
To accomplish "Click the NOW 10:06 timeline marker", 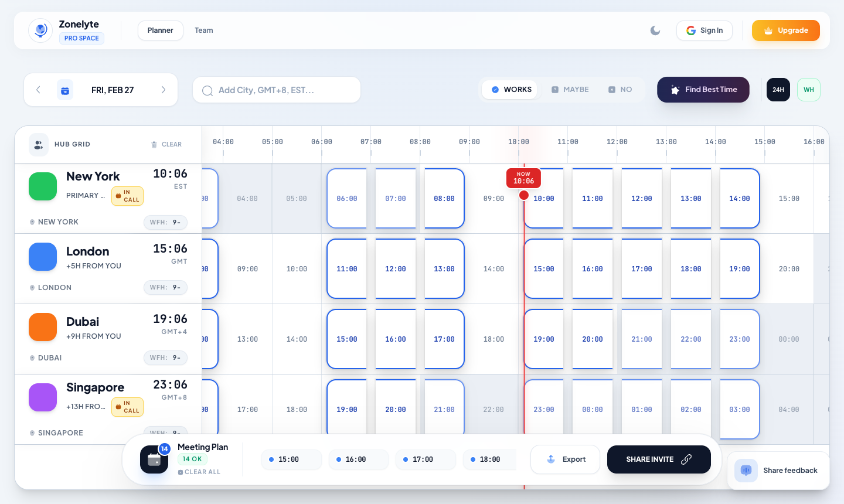I will click(523, 178).
